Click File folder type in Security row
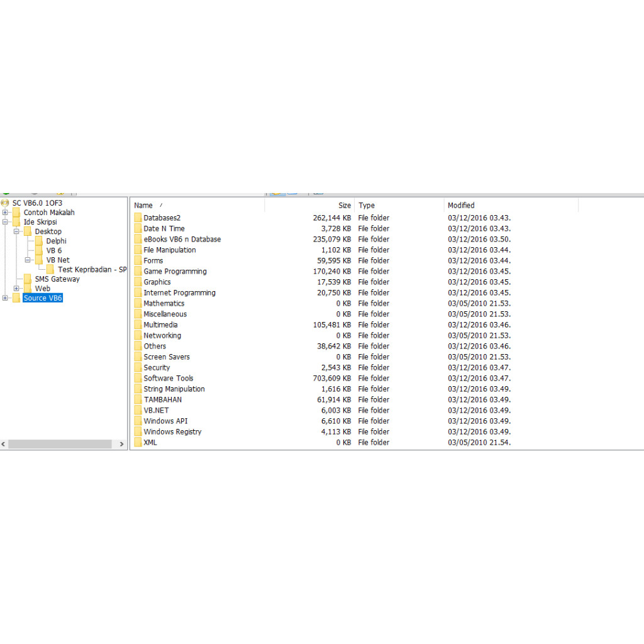This screenshot has height=644, width=644. (x=374, y=367)
